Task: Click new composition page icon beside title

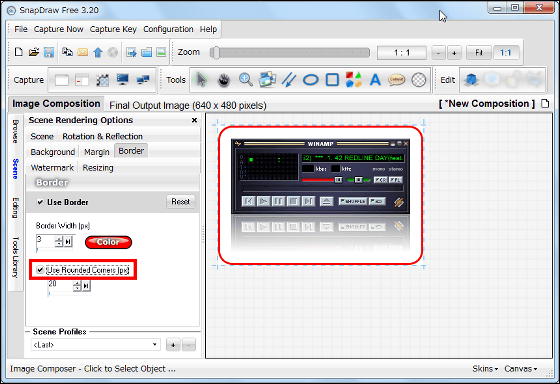Action: tap(545, 104)
